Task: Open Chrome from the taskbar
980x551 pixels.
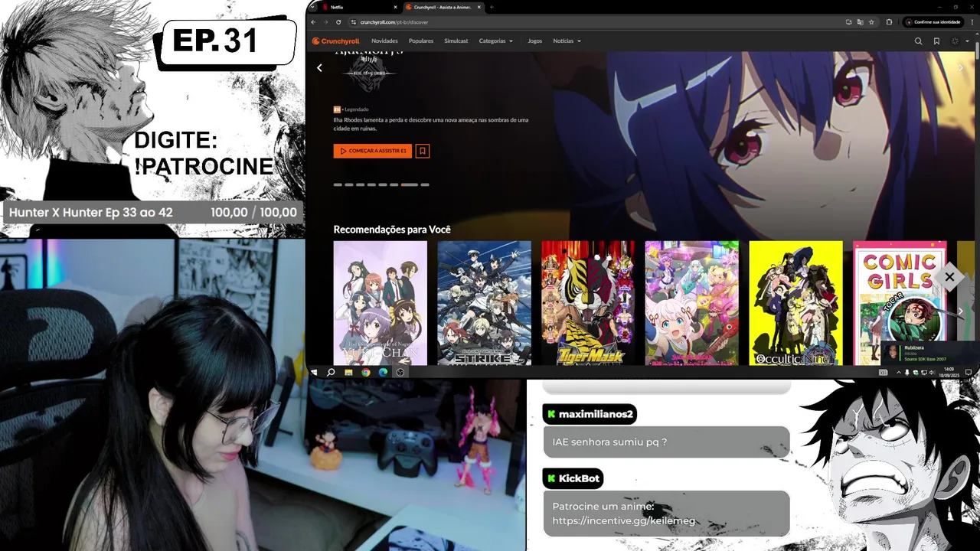Action: pyautogui.click(x=366, y=372)
